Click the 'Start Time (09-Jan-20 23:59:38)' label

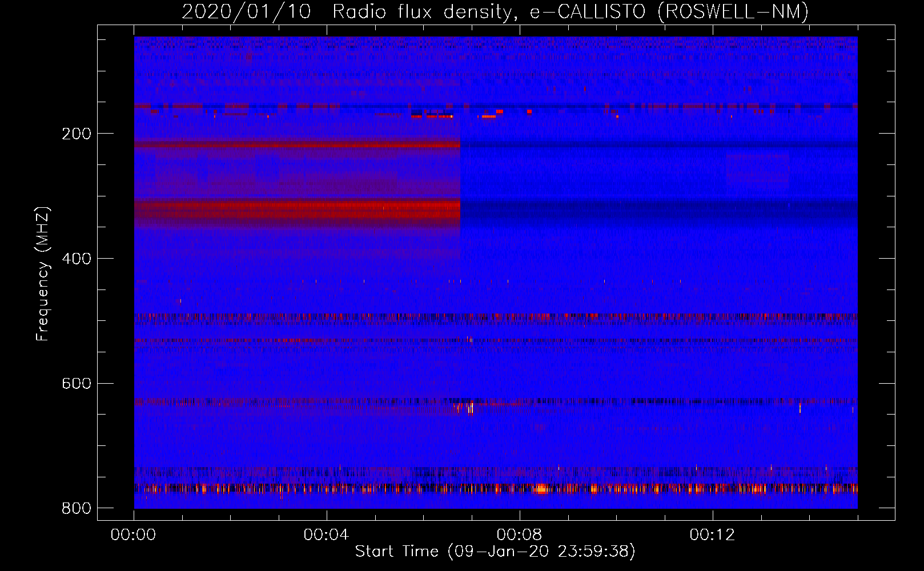495,552
